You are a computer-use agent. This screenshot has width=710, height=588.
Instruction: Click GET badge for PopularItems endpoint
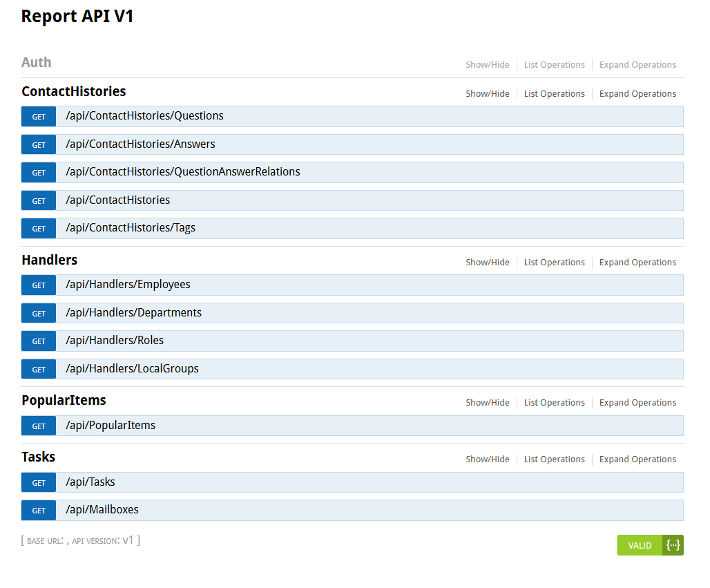(39, 426)
